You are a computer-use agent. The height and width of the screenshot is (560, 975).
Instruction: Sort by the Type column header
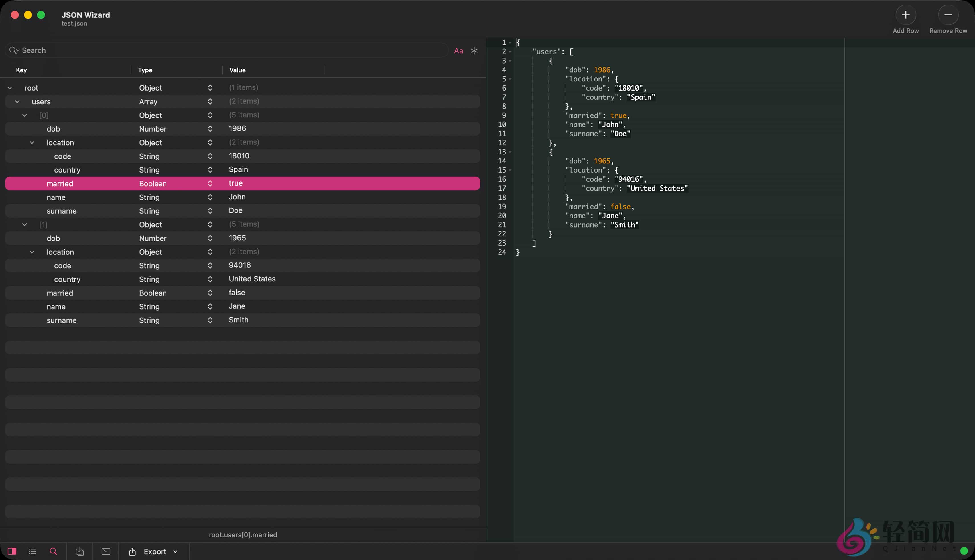(x=145, y=70)
